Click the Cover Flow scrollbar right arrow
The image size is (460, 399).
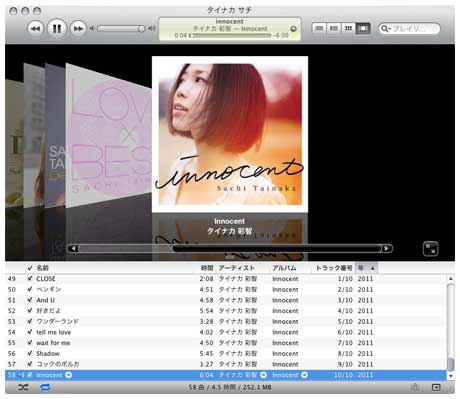(387, 248)
